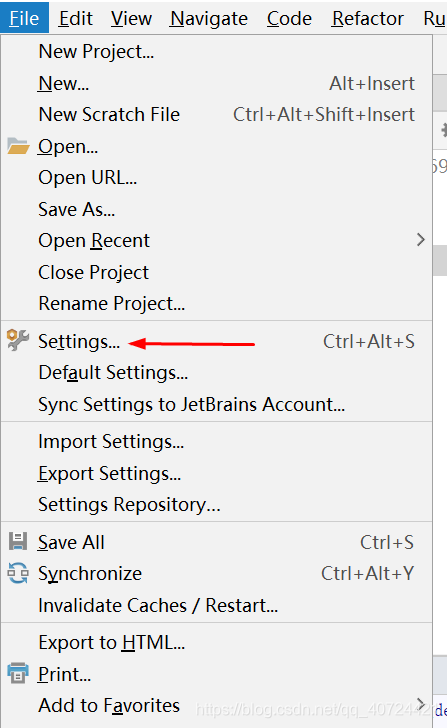This screenshot has height=728, width=447.
Task: Open the Code menu
Action: pyautogui.click(x=289, y=19)
